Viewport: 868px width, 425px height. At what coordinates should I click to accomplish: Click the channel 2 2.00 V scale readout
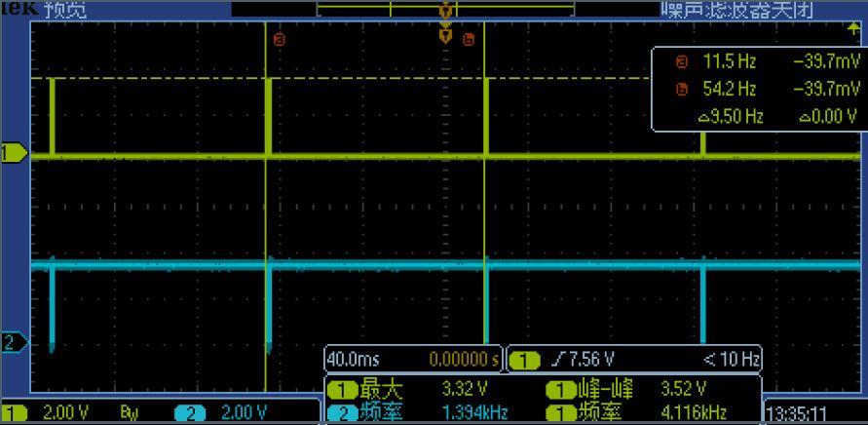(245, 412)
